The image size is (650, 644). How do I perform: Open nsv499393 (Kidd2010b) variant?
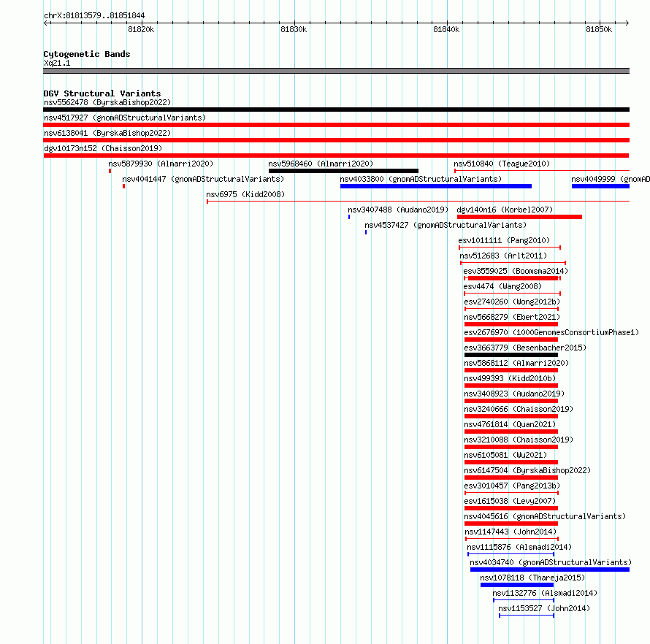coord(510,378)
